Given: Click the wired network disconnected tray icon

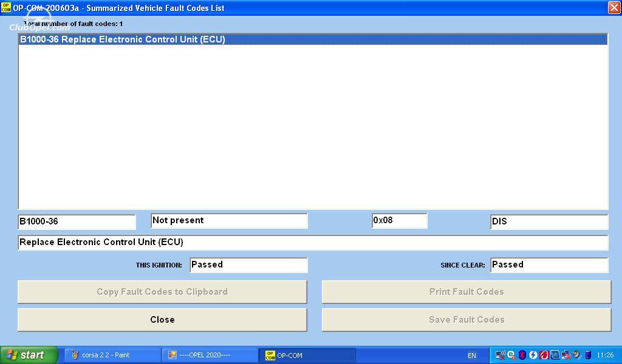Looking at the screenshot, I should pyautogui.click(x=566, y=355).
